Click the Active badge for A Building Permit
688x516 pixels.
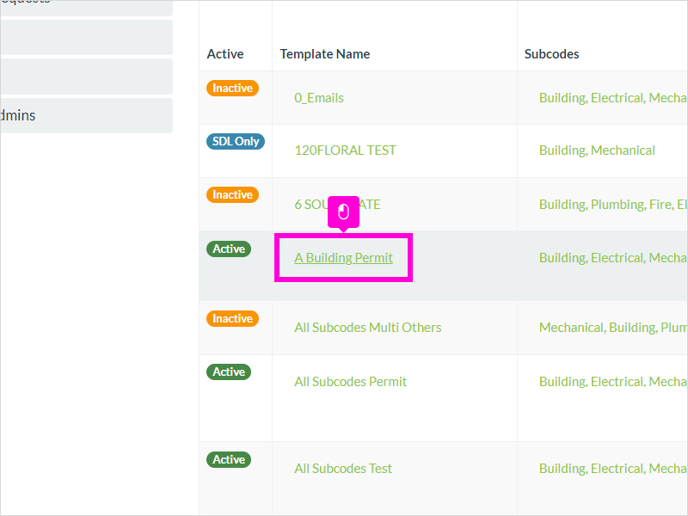(x=229, y=249)
